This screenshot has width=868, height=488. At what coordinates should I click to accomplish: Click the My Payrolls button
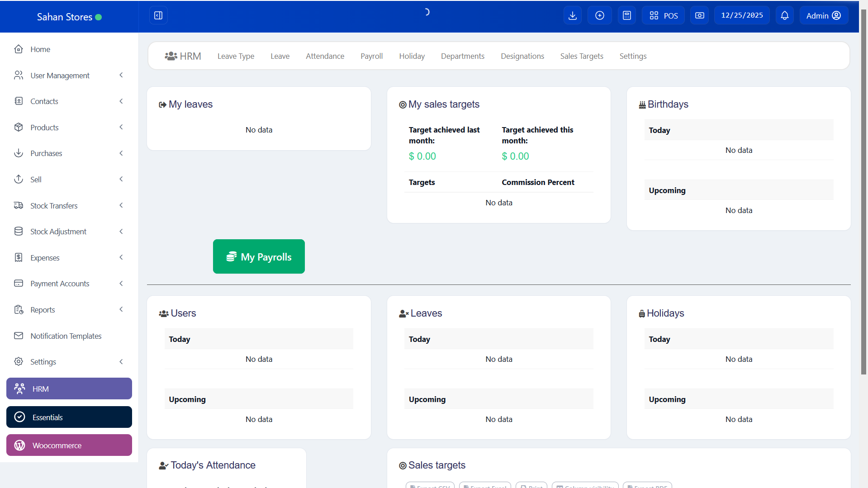pyautogui.click(x=259, y=256)
